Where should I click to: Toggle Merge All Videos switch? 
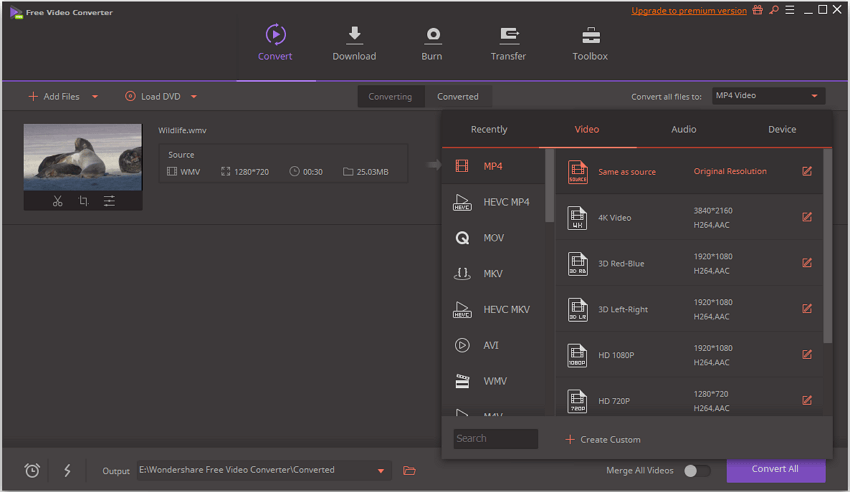point(697,471)
